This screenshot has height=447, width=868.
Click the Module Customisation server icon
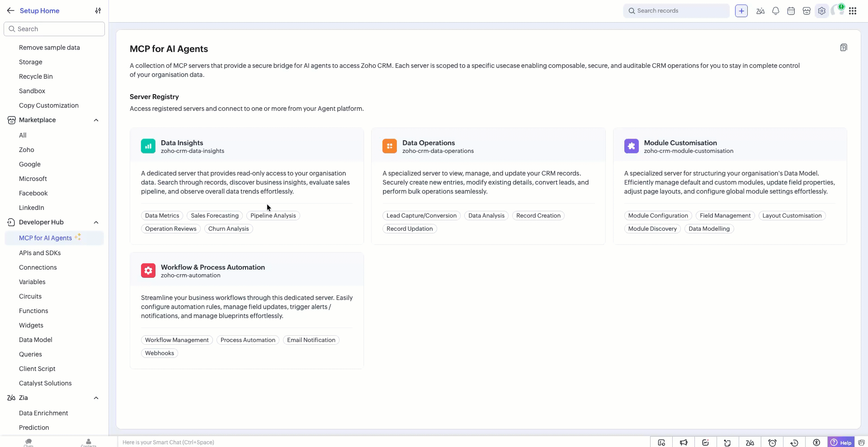[632, 146]
